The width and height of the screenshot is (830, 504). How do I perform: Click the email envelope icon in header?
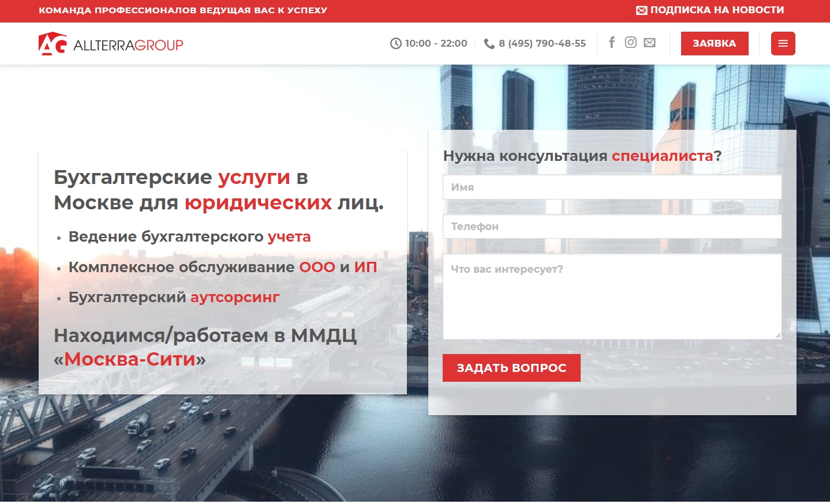click(650, 43)
